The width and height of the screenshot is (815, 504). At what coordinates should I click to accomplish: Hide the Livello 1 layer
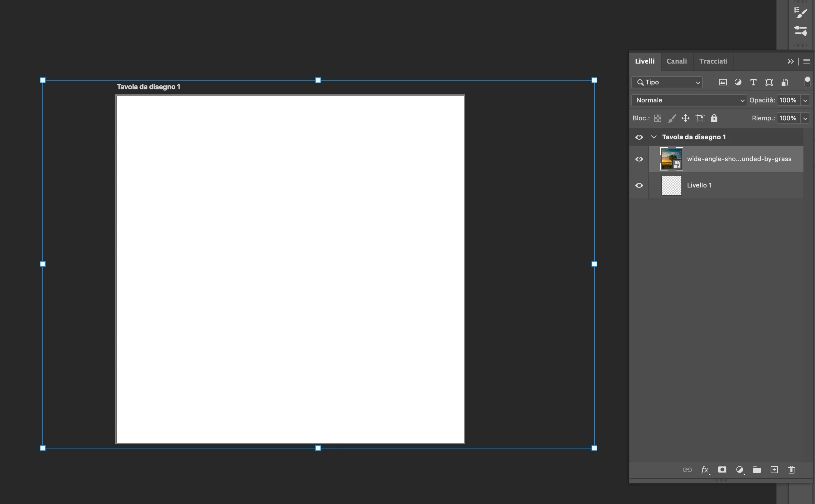pyautogui.click(x=639, y=185)
